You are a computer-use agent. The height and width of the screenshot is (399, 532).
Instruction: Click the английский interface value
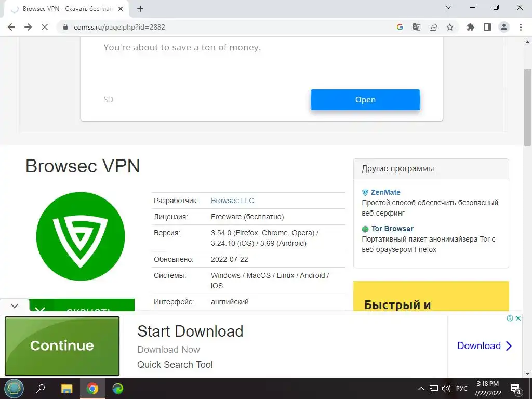[230, 302]
